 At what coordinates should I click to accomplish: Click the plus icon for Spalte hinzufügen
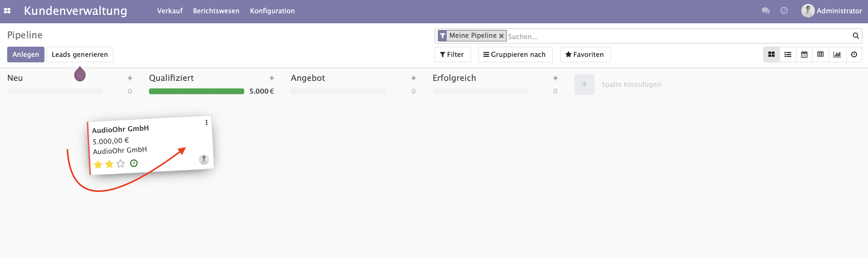[x=584, y=84]
